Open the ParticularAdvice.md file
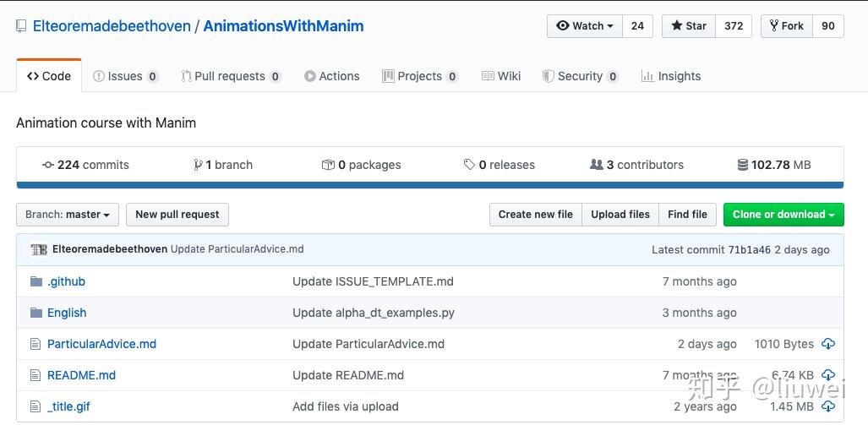Image resolution: width=868 pixels, height=425 pixels. 102,344
